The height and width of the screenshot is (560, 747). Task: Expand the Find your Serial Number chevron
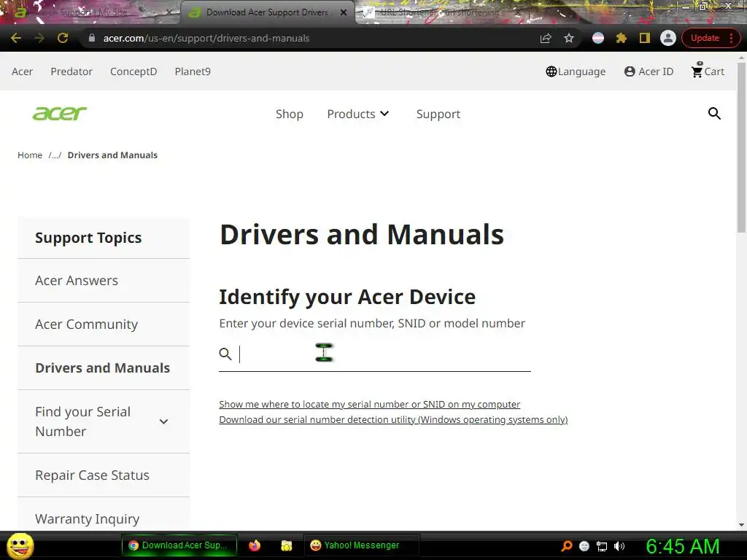click(163, 421)
